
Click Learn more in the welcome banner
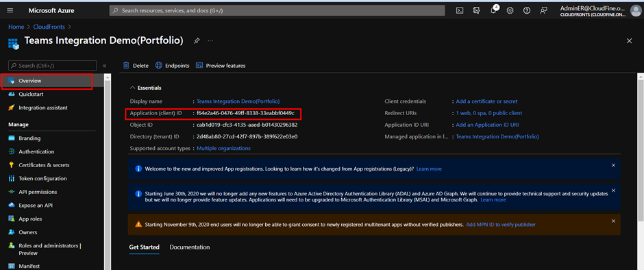pos(429,169)
